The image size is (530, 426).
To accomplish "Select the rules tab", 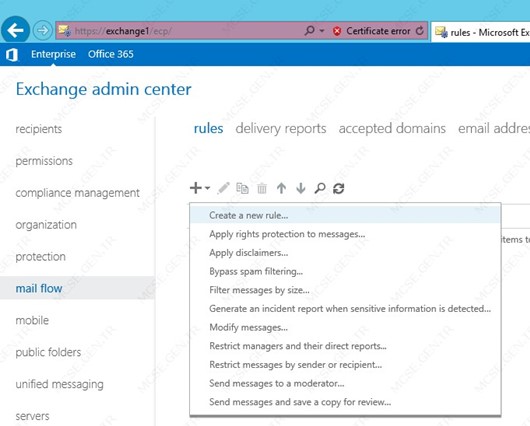I will pos(208,129).
